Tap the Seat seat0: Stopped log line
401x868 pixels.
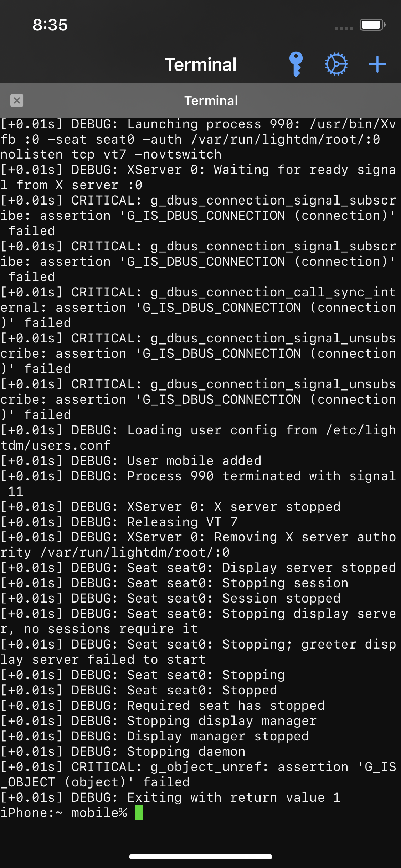coord(138,690)
